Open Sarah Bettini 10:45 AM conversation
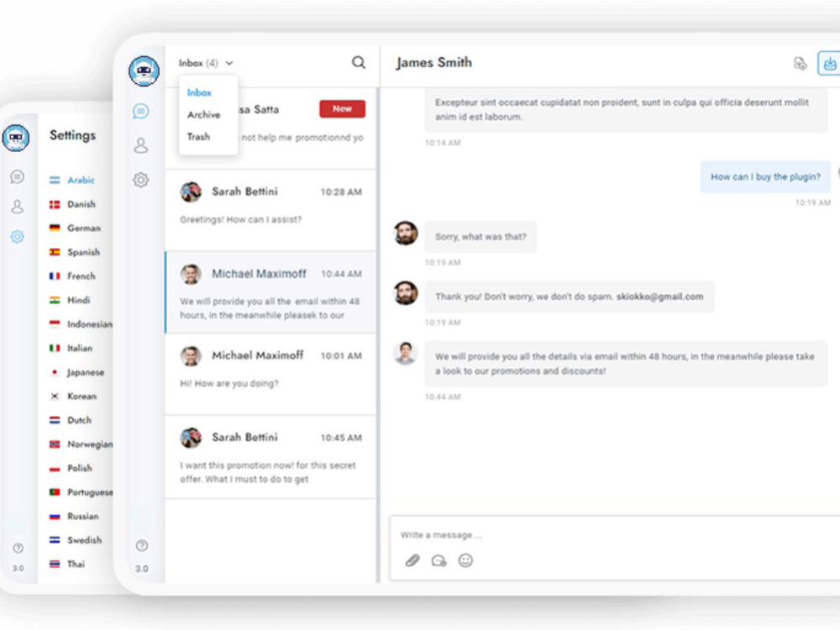This screenshot has height=630, width=840. coord(271,457)
